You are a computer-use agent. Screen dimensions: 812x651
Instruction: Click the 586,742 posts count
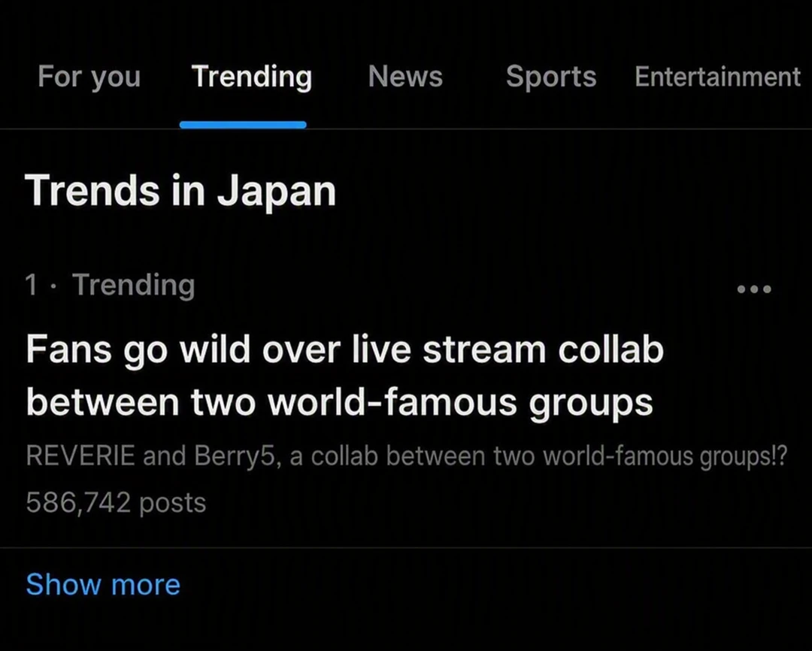tap(116, 502)
